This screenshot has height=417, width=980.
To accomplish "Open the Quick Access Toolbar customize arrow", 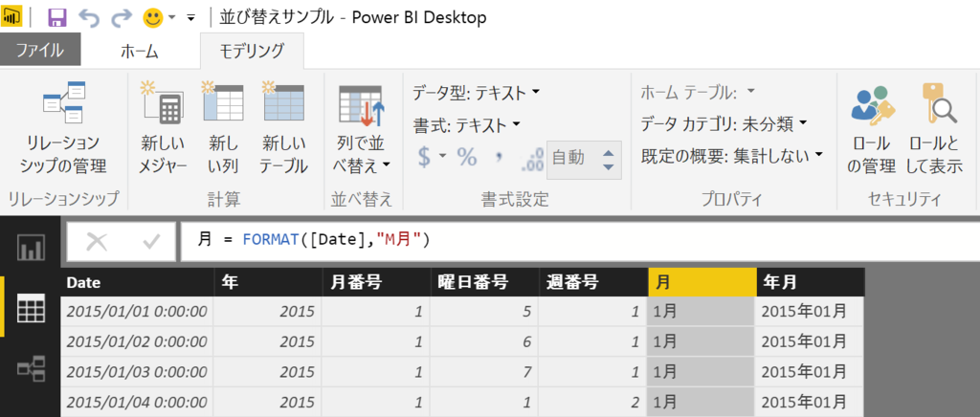I will pos(191,19).
